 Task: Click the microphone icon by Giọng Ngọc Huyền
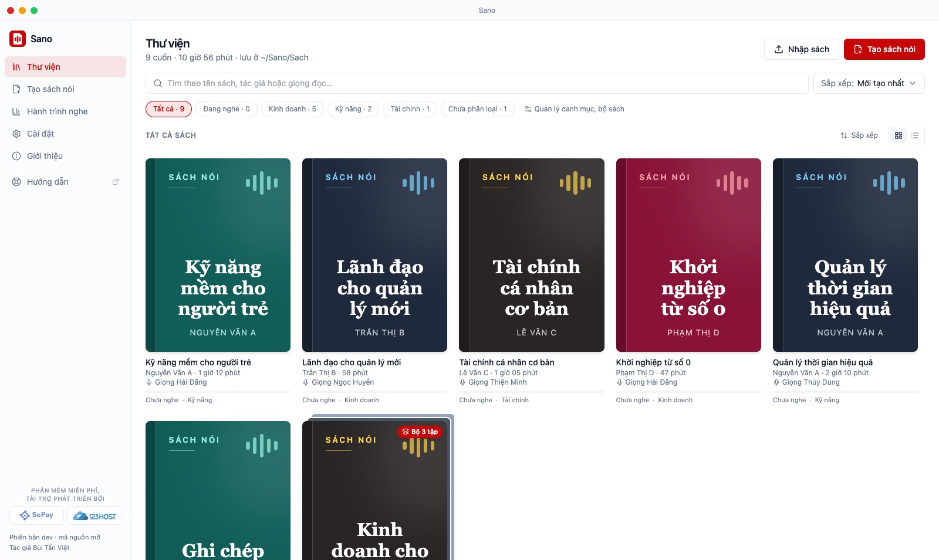(306, 382)
